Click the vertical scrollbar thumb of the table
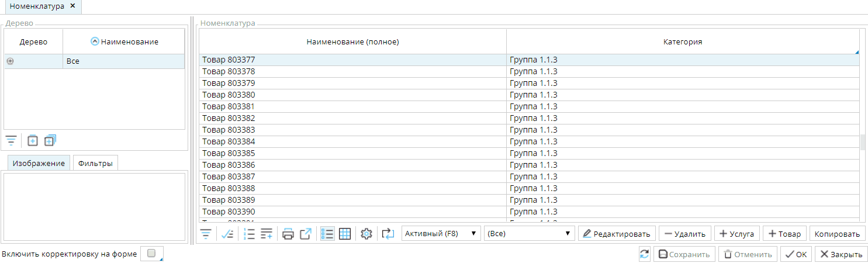This screenshot has width=868, height=263. pos(863,142)
